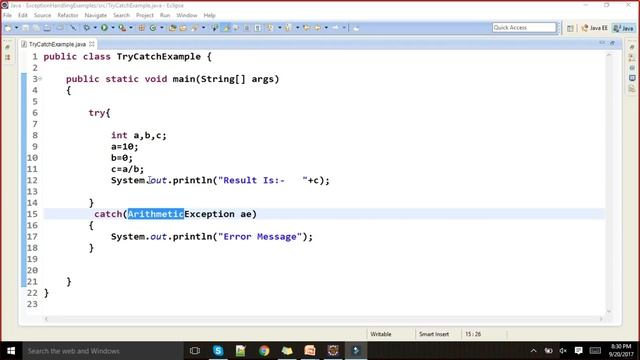The width and height of the screenshot is (640, 360).
Task: Click Back navigation arrow icon
Action: [318, 28]
